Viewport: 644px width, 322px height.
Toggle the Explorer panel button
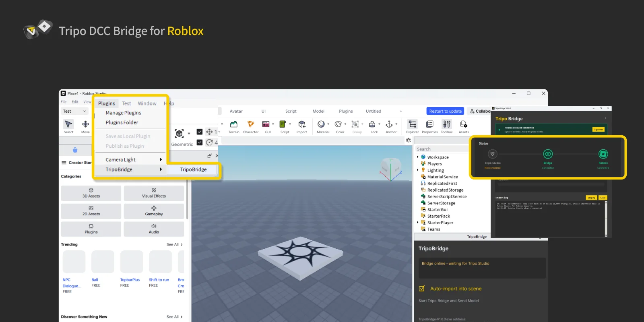tap(413, 124)
